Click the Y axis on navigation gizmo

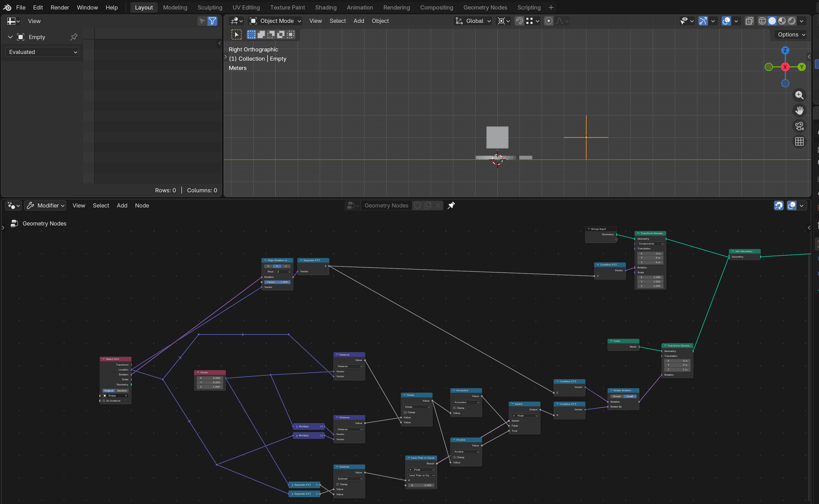point(801,67)
